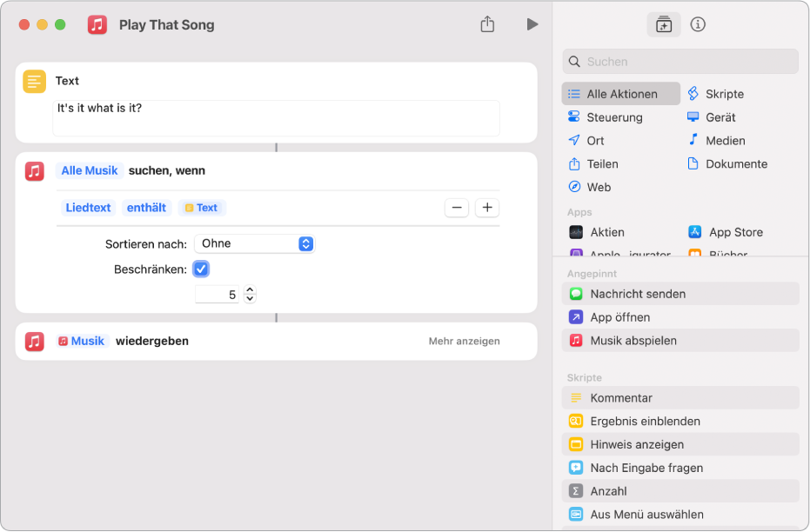Open the share menu in the title bar

point(487,23)
